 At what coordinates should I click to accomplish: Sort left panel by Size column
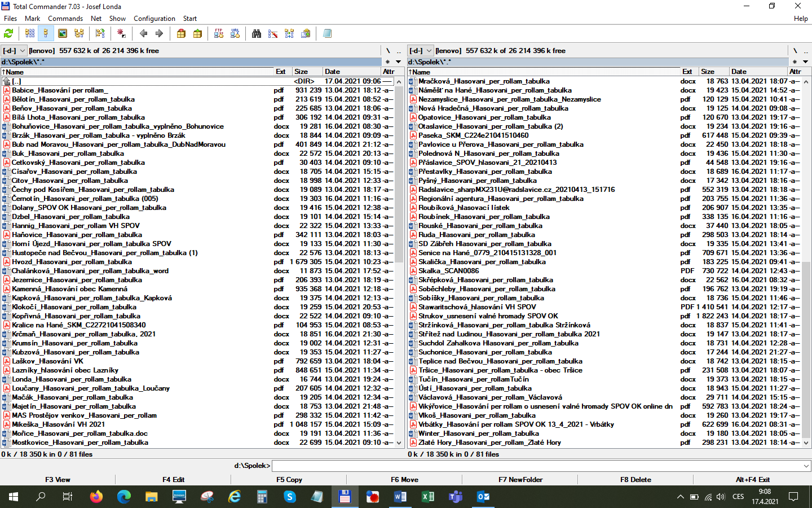point(307,72)
